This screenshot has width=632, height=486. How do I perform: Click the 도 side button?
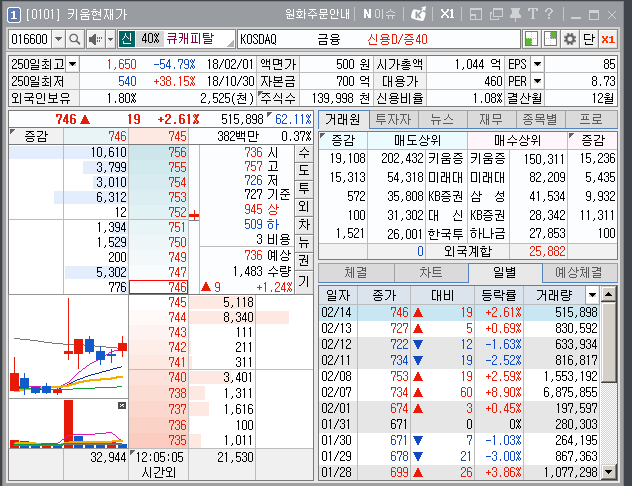[x=304, y=170]
